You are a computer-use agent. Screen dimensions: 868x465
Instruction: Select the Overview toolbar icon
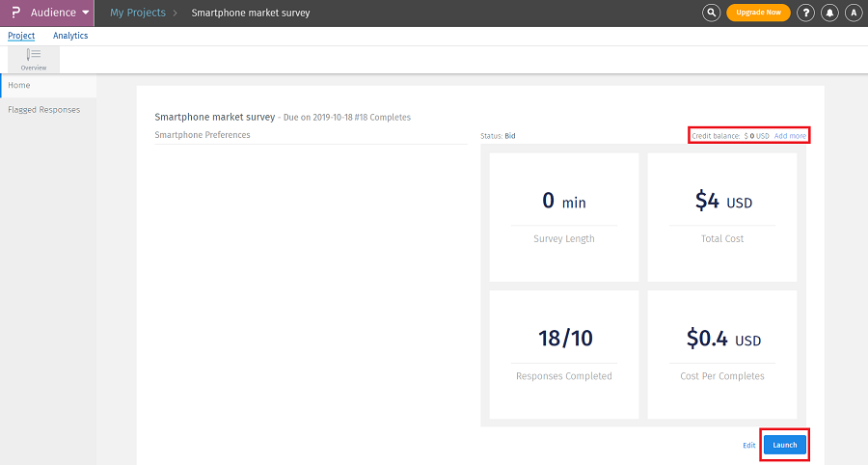(x=34, y=59)
